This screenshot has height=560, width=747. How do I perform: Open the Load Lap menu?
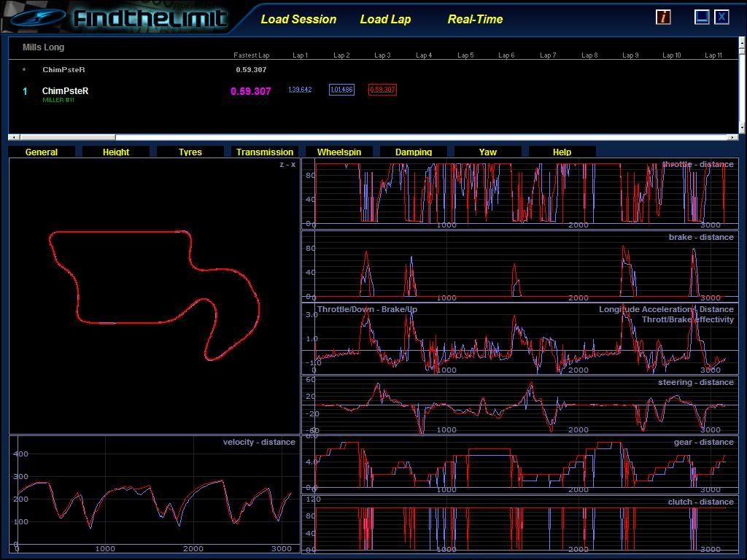coord(385,20)
